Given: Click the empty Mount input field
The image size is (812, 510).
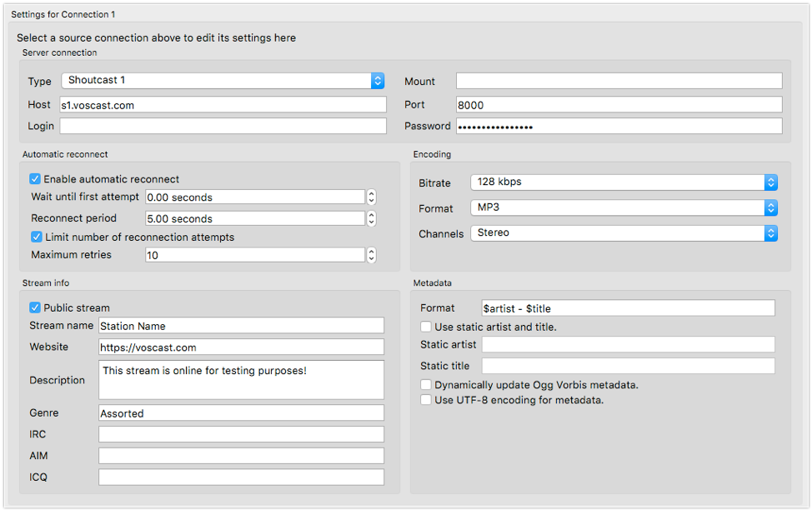Looking at the screenshot, I should 619,81.
